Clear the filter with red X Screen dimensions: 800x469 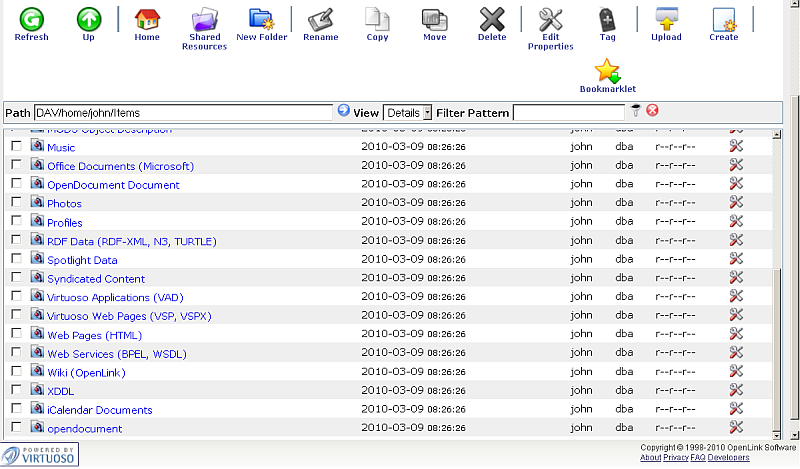[x=653, y=111]
